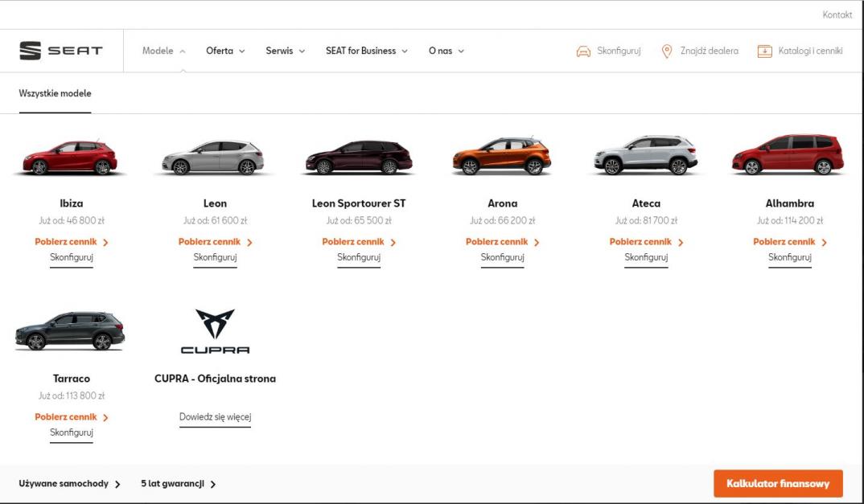864x504 pixels.
Task: Open the Kontakt link
Action: [837, 15]
